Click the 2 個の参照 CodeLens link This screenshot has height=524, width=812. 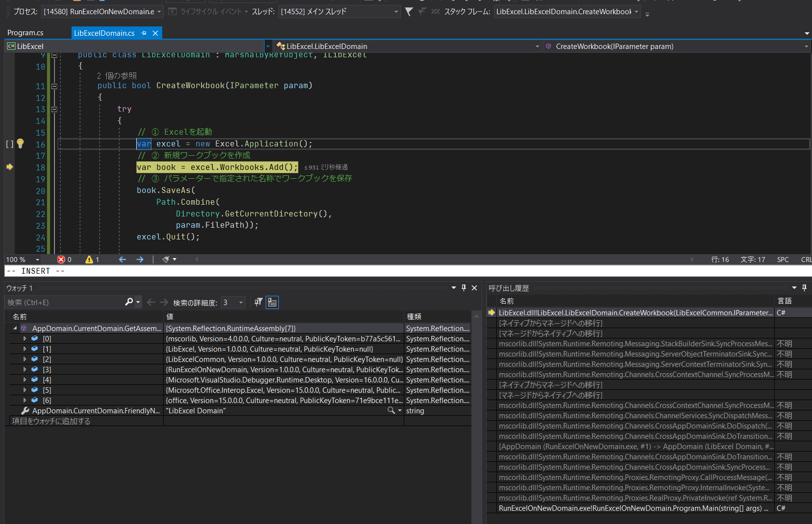tap(117, 75)
